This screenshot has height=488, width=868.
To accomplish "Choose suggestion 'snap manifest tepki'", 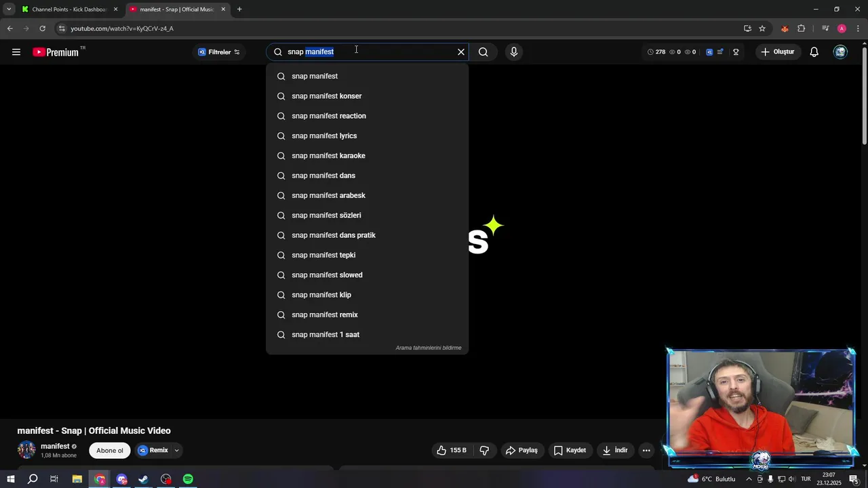I will coord(367,255).
